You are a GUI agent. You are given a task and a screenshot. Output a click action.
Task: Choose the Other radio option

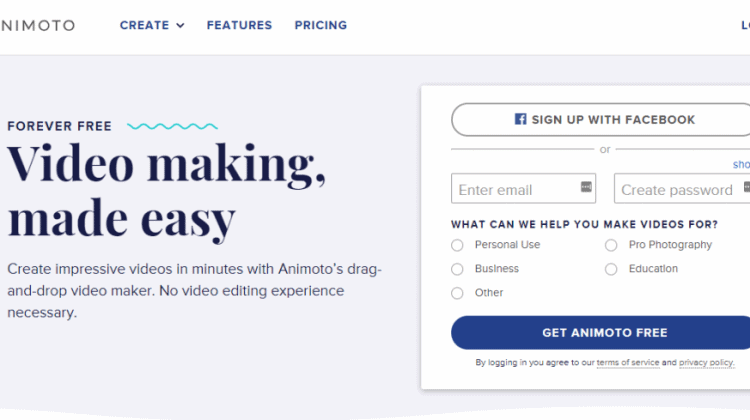(457, 293)
